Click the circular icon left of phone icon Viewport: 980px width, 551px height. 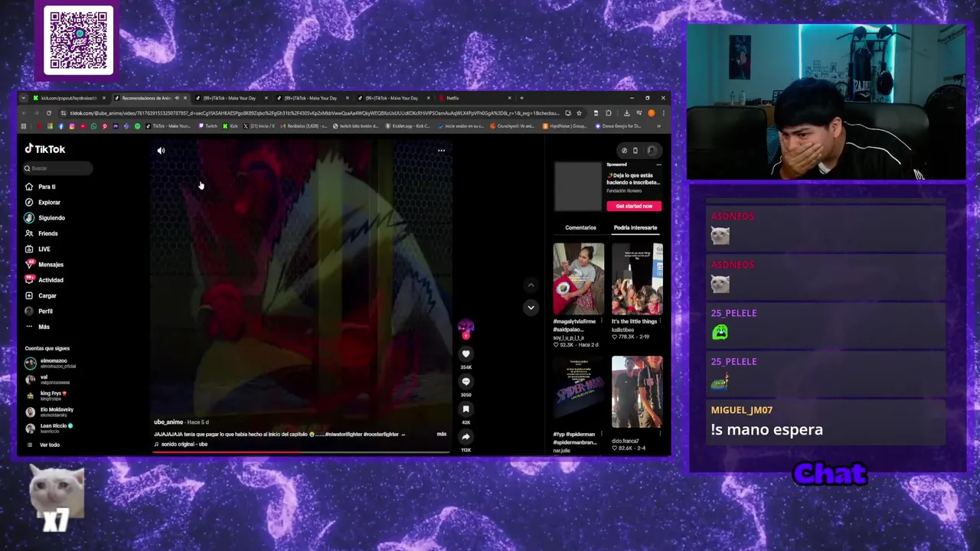[624, 151]
